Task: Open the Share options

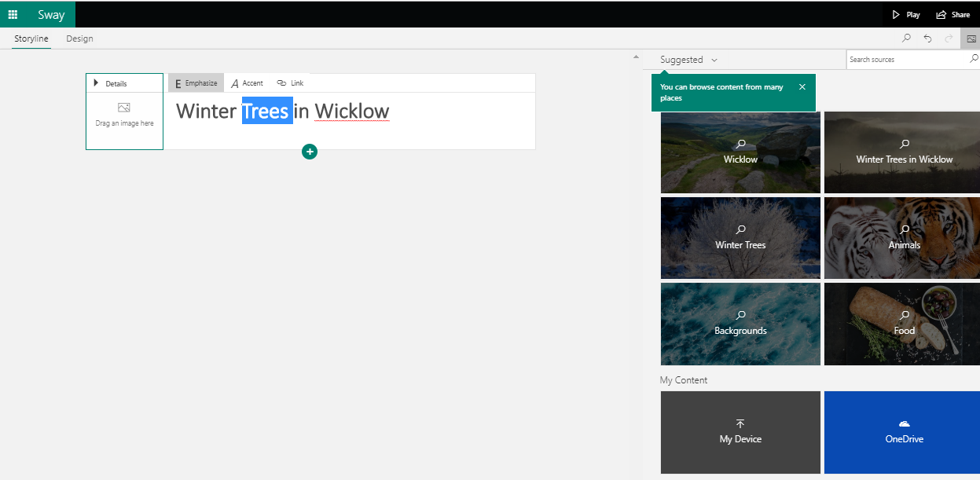Action: tap(952, 14)
